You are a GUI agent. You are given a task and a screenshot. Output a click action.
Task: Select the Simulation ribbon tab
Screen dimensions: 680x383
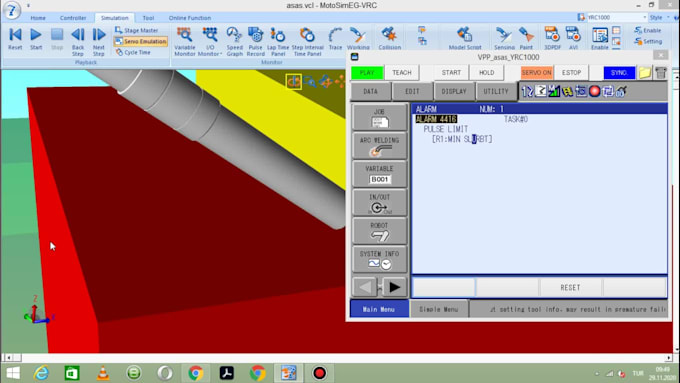coord(114,18)
